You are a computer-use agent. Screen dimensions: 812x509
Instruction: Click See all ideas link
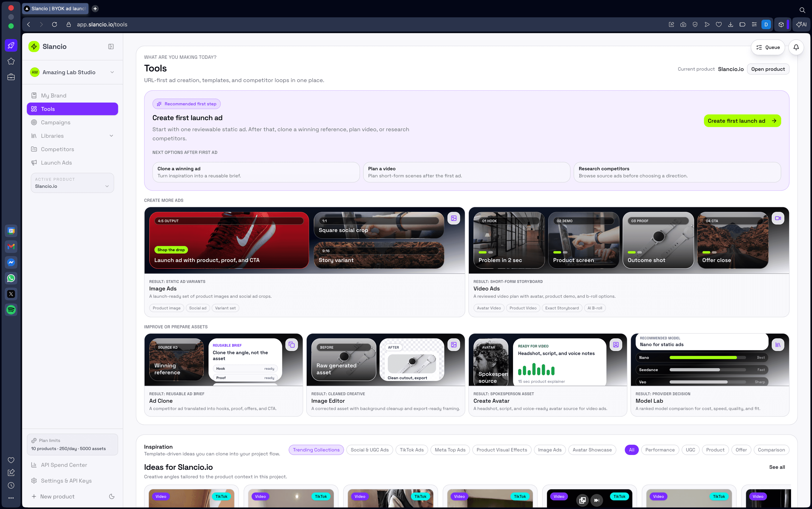pos(777,467)
